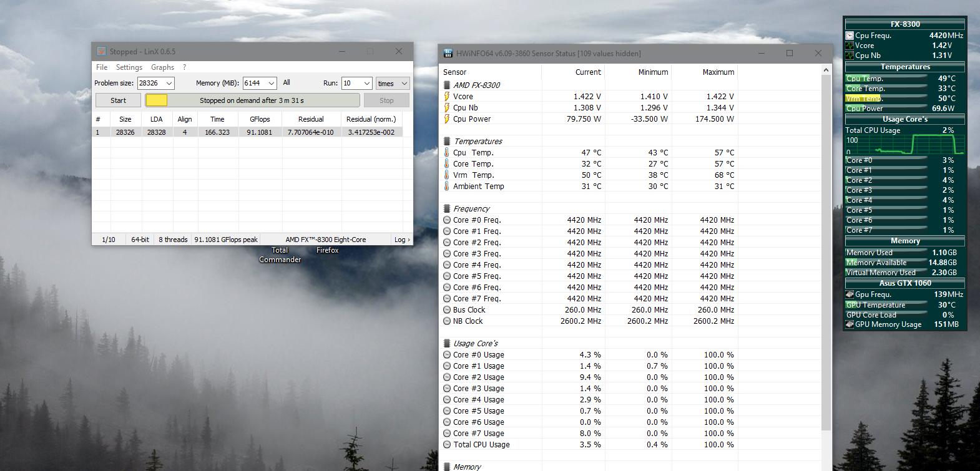980x471 pixels.
Task: Click the Core #0 Freq. clock icon
Action: click(447, 220)
